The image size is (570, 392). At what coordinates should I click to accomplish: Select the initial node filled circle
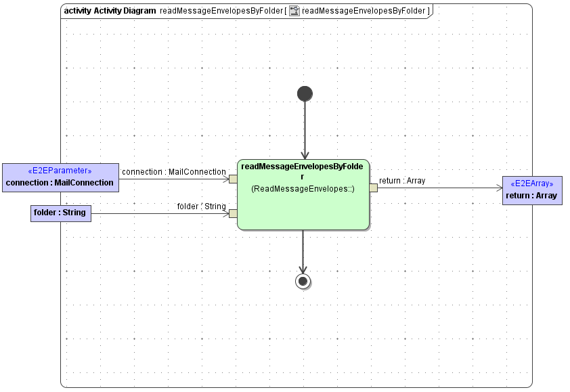coord(305,93)
